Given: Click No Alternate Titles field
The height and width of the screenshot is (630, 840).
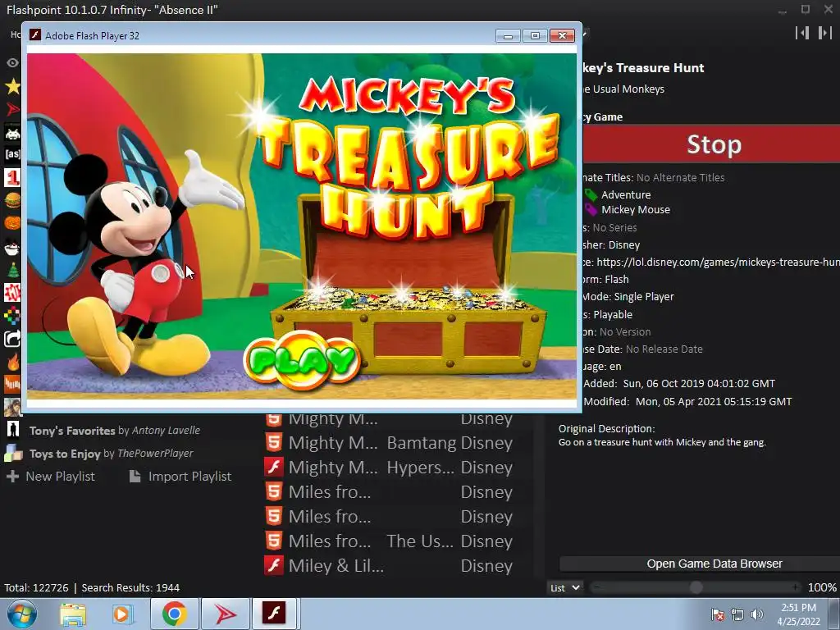Looking at the screenshot, I should (680, 177).
